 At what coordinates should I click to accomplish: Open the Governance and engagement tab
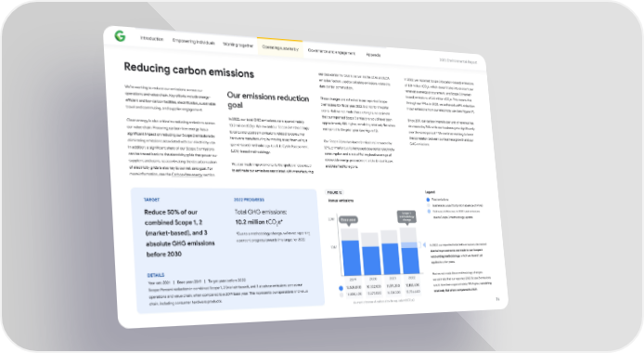331,52
